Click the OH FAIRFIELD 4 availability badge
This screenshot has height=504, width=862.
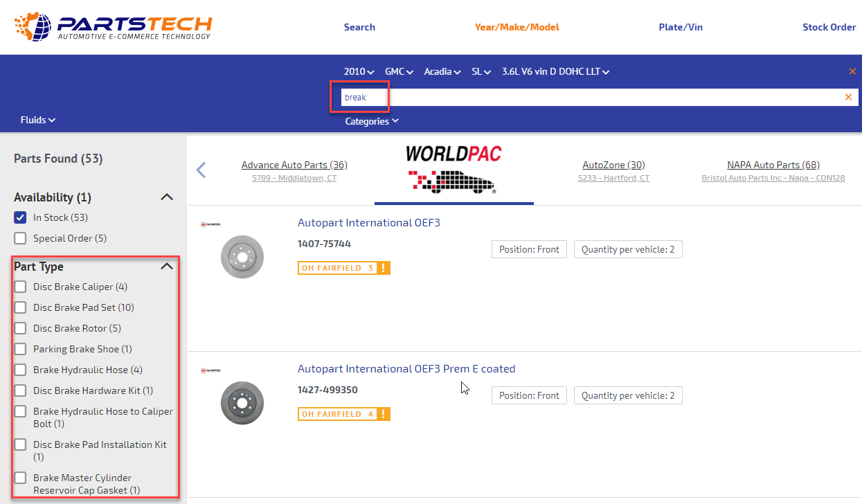click(344, 414)
